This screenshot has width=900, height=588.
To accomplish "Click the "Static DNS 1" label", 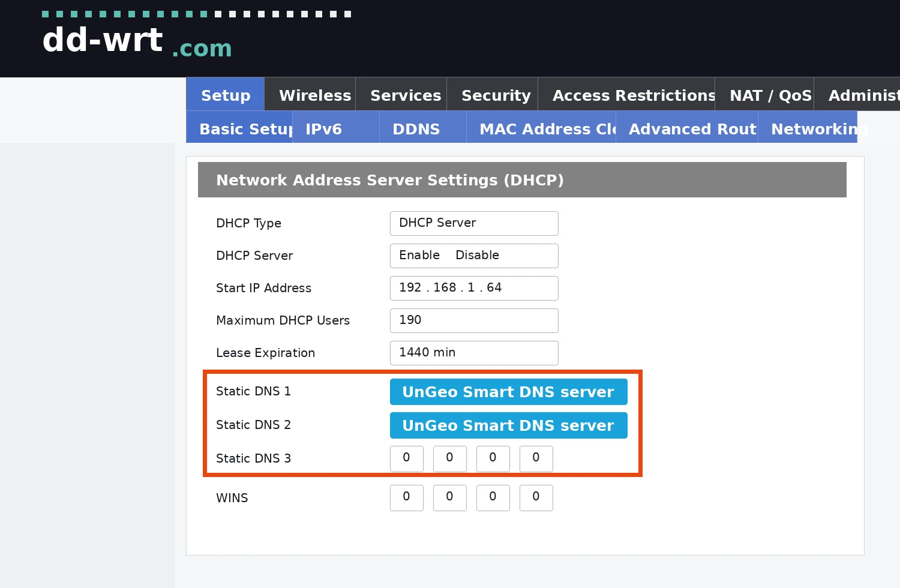I will (x=253, y=391).
